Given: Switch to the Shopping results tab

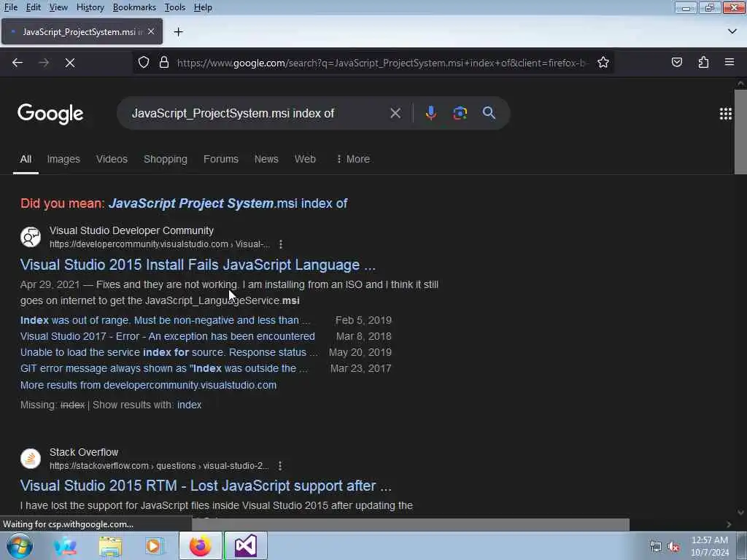Looking at the screenshot, I should (x=166, y=159).
